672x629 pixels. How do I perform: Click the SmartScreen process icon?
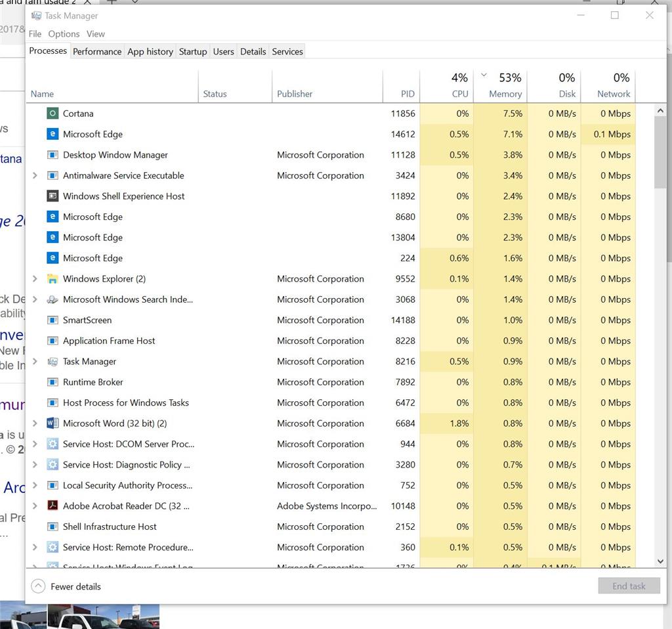[52, 320]
